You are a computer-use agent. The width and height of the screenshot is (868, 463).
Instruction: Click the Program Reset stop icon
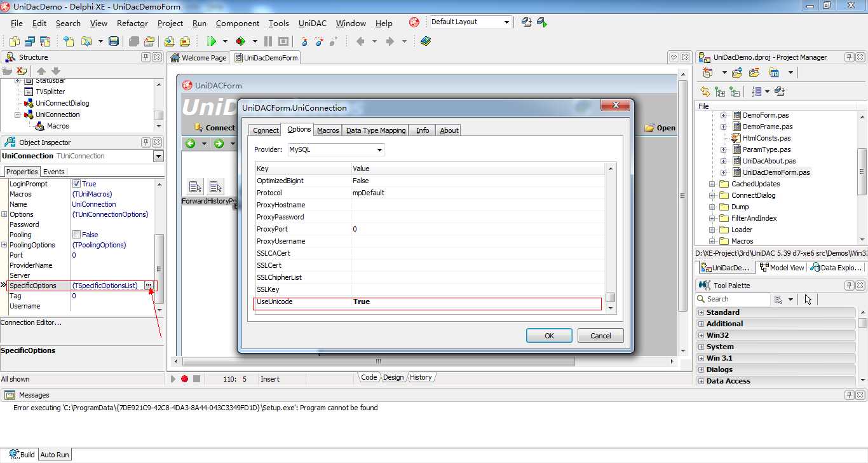coord(283,41)
